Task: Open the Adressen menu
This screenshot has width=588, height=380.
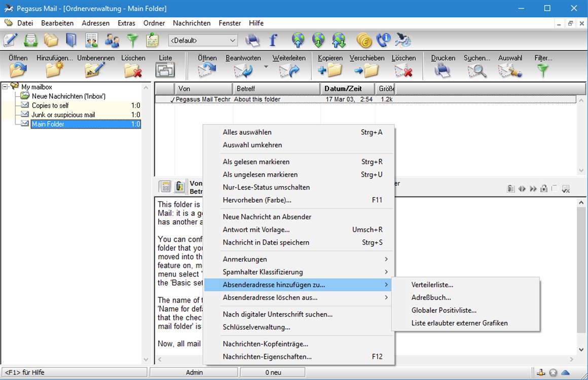Action: [x=96, y=23]
